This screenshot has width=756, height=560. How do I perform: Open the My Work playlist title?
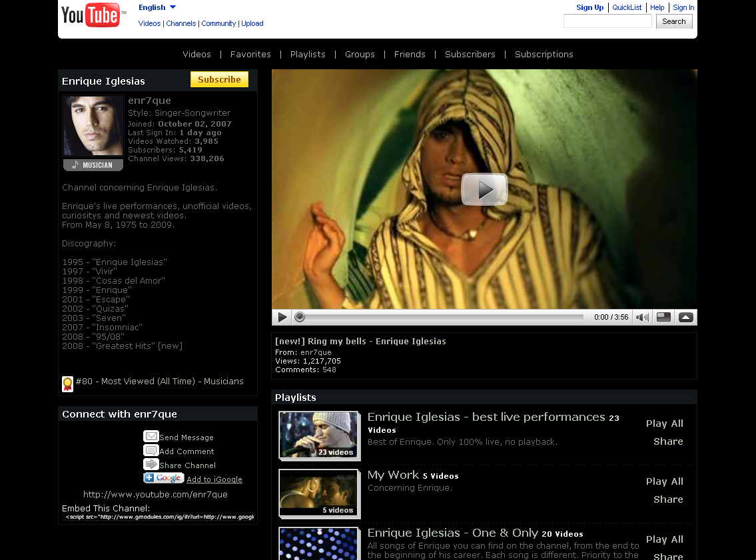pos(393,475)
